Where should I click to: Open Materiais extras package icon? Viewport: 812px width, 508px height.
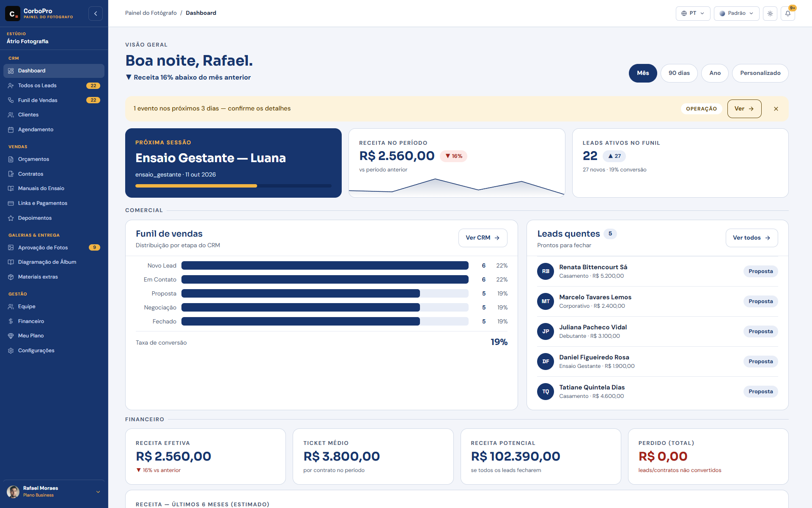coord(11,277)
